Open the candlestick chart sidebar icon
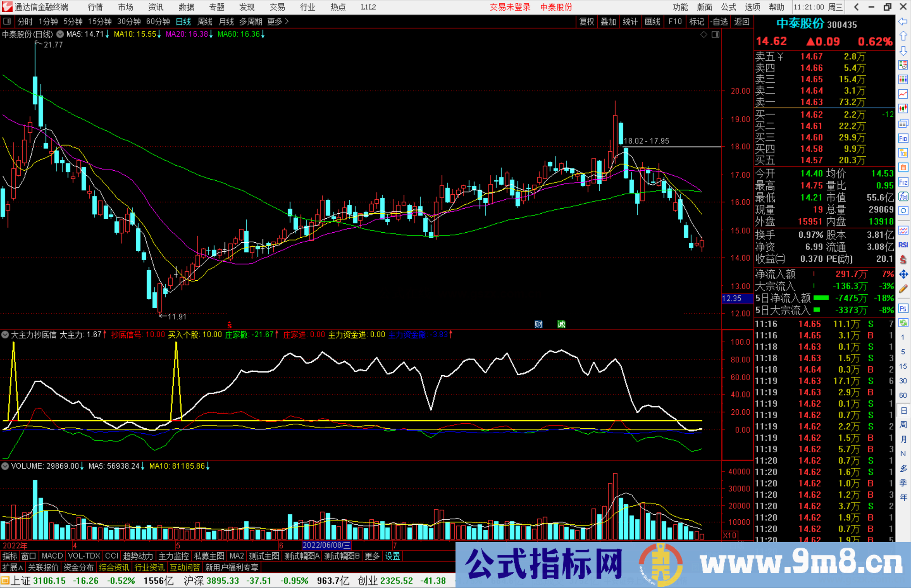The image size is (911, 588). 903,109
